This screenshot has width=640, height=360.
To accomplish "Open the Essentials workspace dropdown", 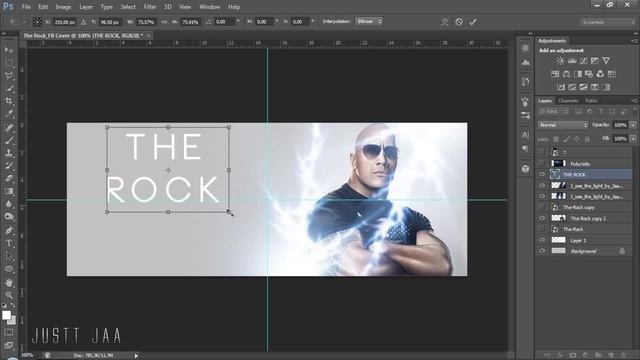I will [x=607, y=22].
